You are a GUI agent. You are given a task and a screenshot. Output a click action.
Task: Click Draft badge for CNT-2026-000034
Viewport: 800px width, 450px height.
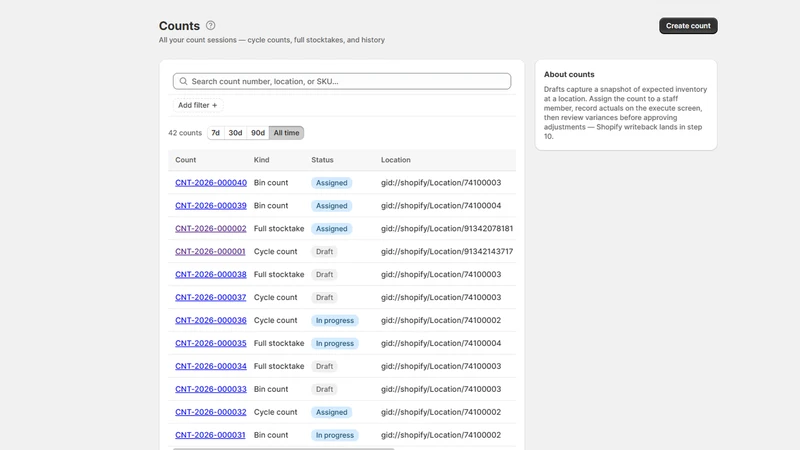[324, 366]
